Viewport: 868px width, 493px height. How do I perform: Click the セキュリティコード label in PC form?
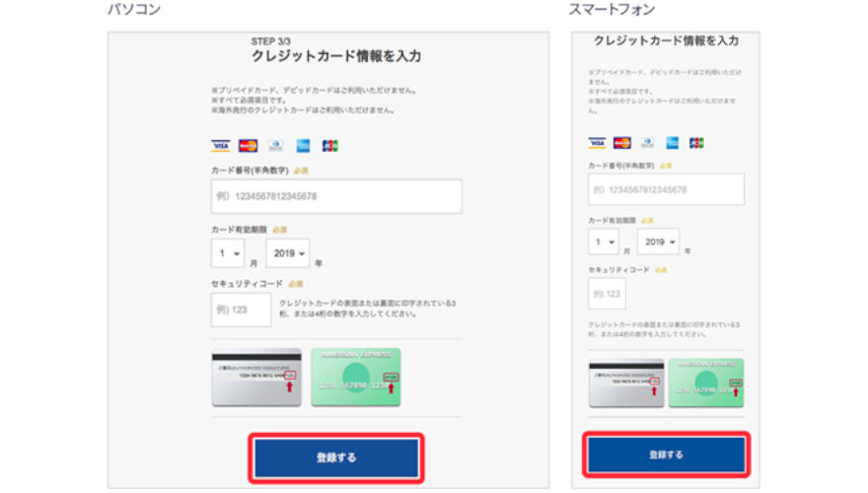(247, 284)
